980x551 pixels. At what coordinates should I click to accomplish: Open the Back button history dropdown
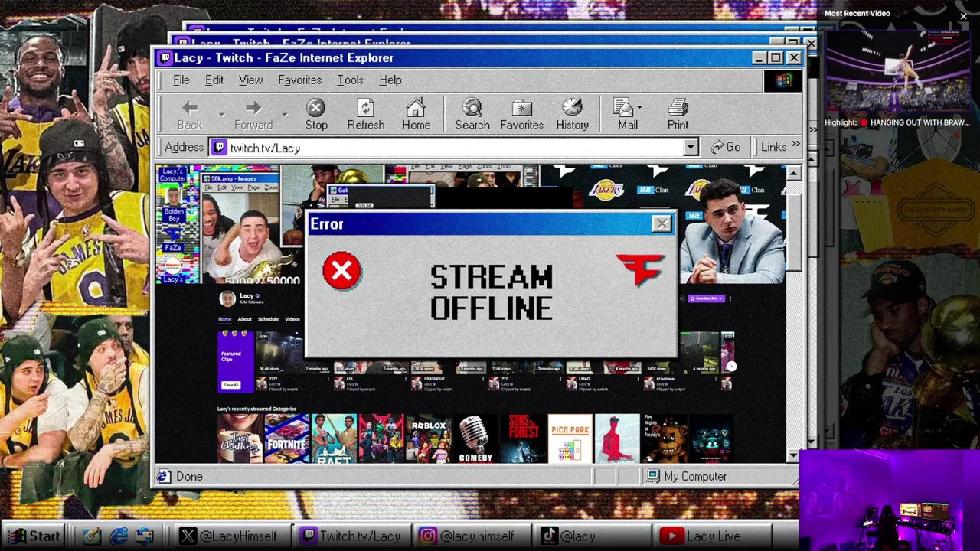[221, 115]
